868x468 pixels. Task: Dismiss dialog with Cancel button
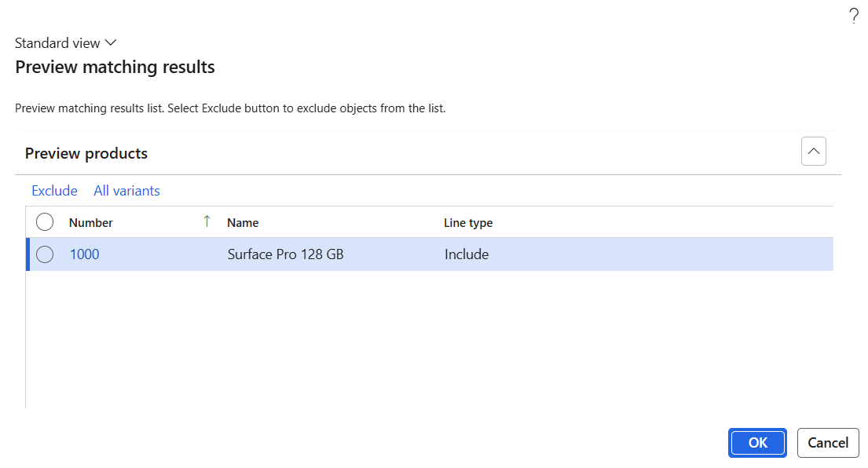(x=828, y=443)
